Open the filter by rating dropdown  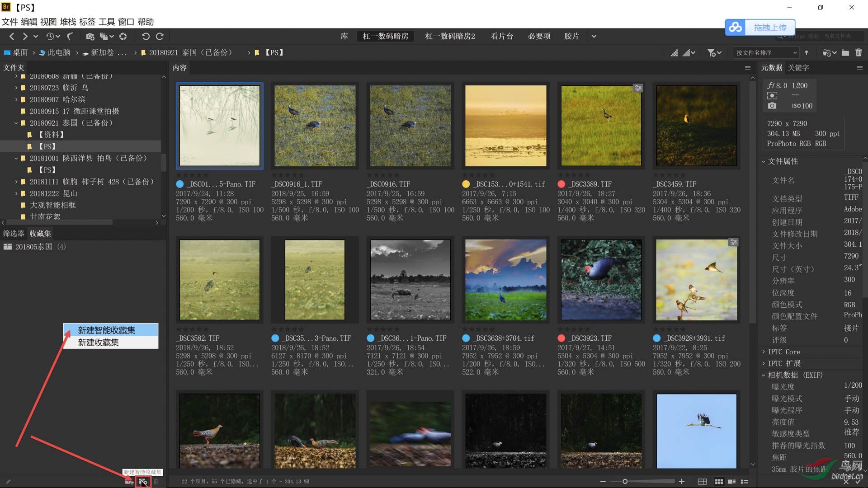[714, 53]
